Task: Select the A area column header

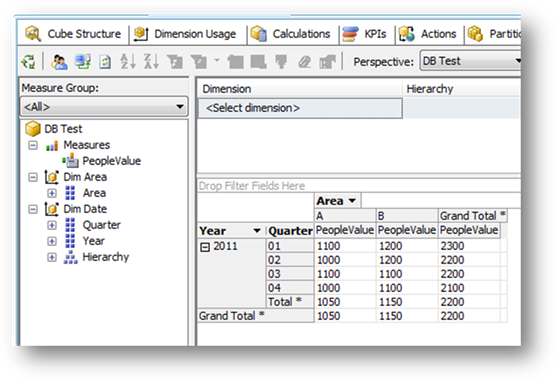Action: (x=345, y=216)
